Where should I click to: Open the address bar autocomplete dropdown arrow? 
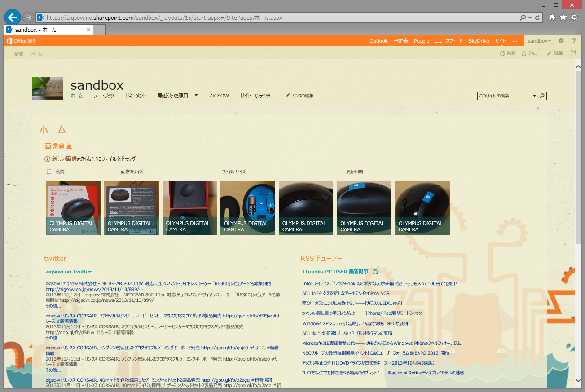(x=530, y=18)
